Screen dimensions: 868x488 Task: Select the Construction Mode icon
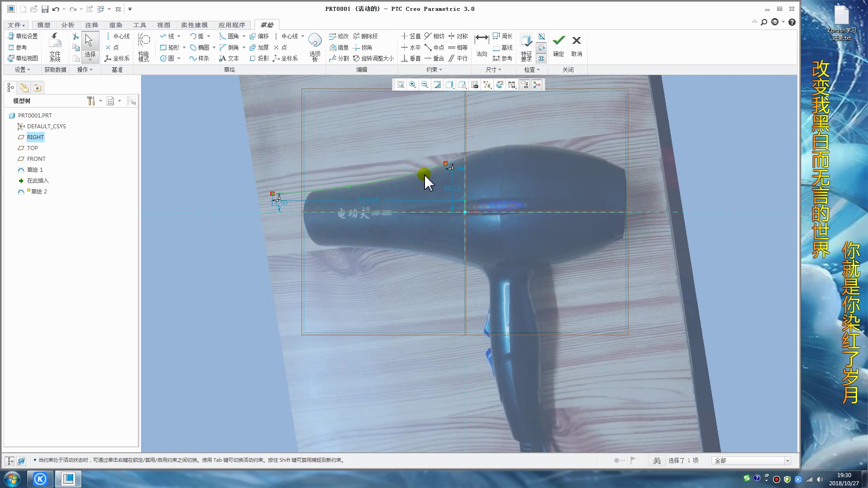[144, 42]
